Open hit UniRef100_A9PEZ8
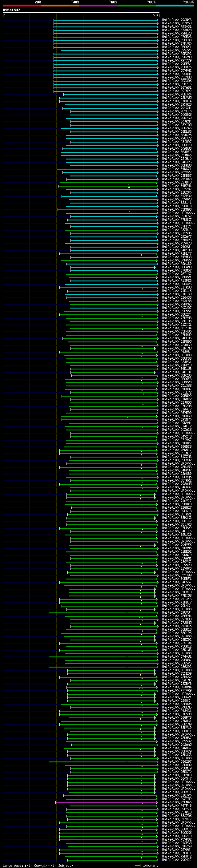Image resolution: width=197 pixels, height=868 pixels. (x=177, y=33)
